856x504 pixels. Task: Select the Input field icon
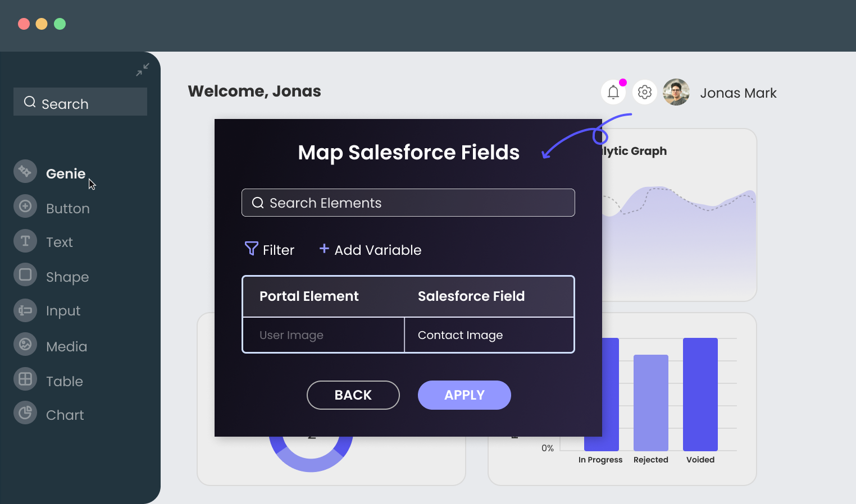coord(25,310)
